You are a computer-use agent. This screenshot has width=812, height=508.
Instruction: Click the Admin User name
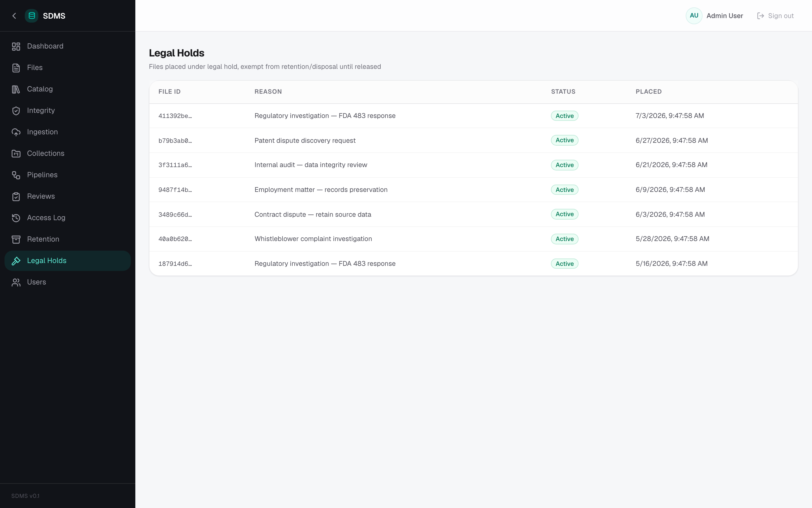(x=724, y=16)
